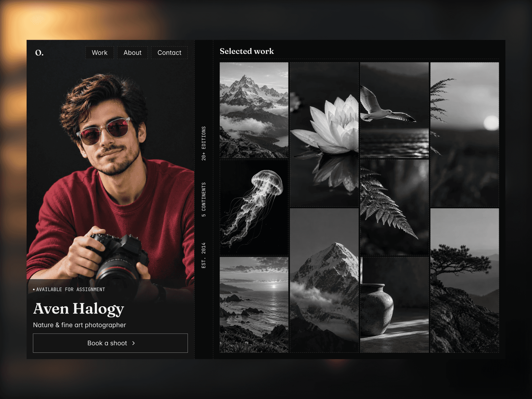Screen dimensions: 532x399
Task: Click the "O." logo mark
Action: point(39,53)
